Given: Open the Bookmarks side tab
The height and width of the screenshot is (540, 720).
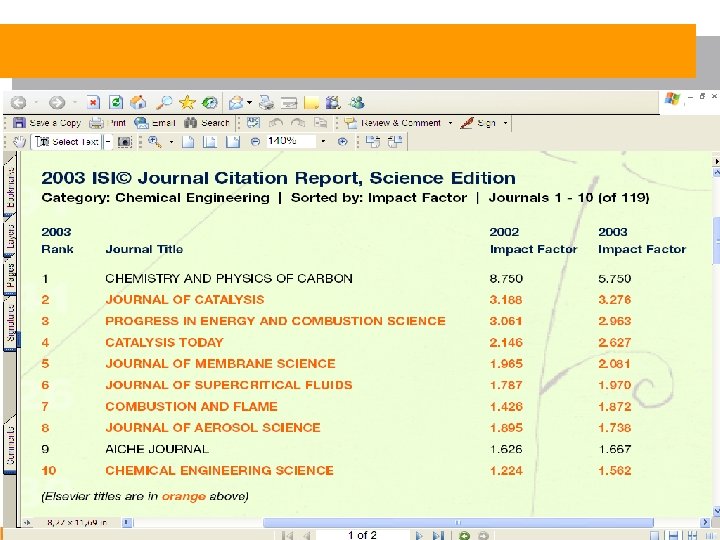Looking at the screenshot, I should pos(10,188).
